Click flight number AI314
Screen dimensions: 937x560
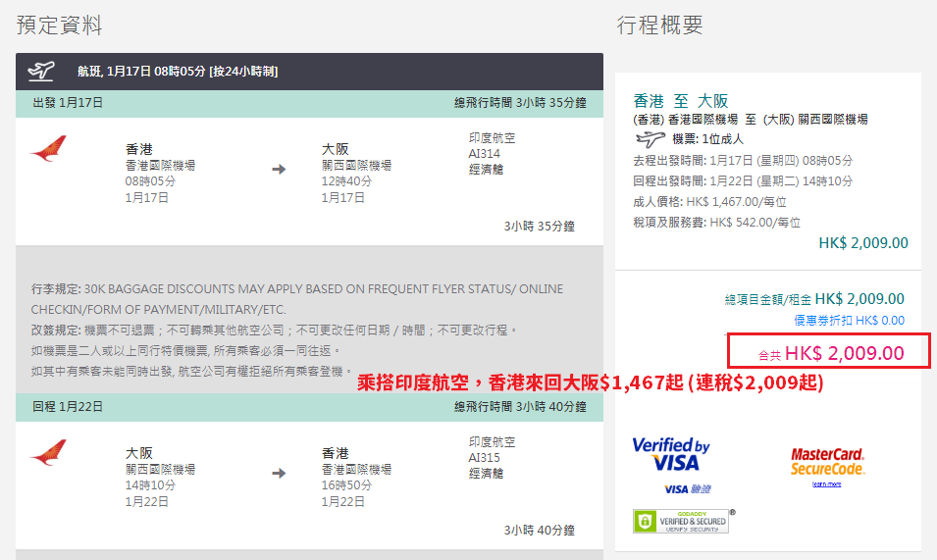(x=484, y=153)
